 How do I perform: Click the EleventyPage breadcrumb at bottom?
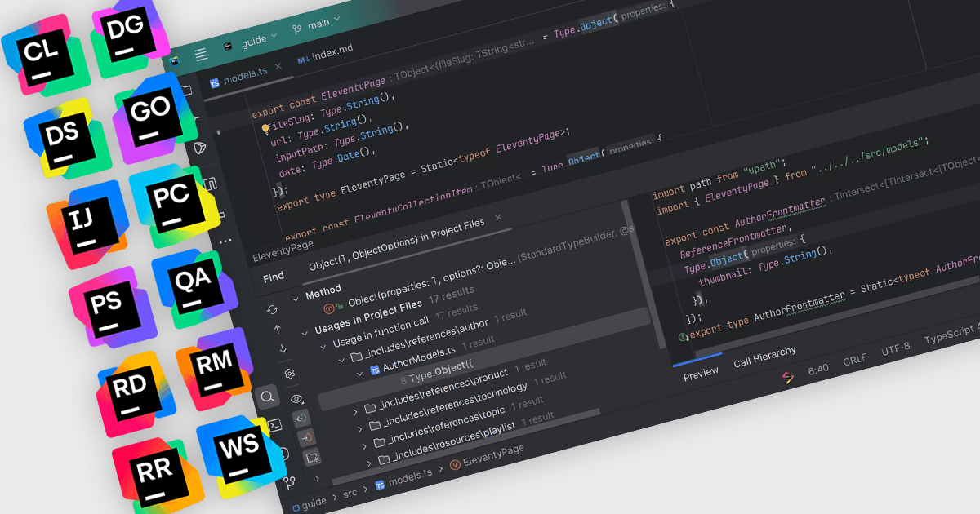[487, 459]
